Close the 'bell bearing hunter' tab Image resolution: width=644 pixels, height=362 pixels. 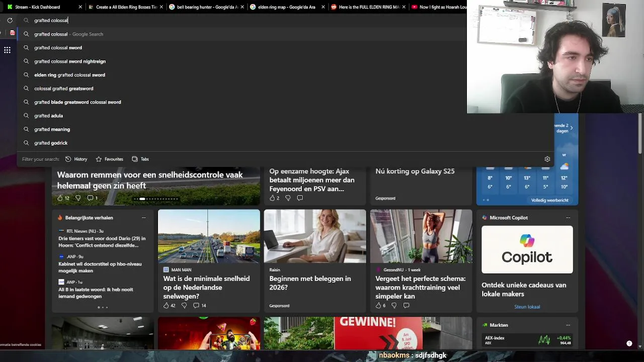[242, 7]
